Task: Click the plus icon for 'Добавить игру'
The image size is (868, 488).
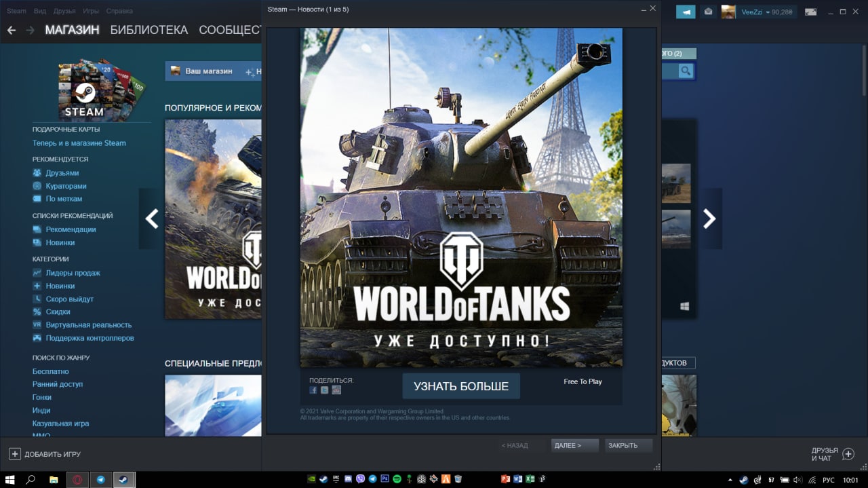Action: [14, 454]
